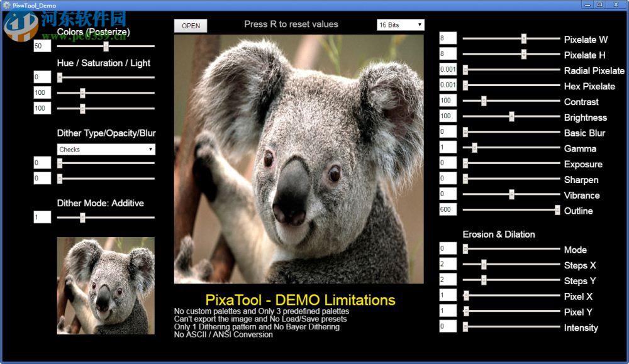Click the PixaTool_Demo title bar icon
The height and width of the screenshot is (364, 629).
(6, 4)
